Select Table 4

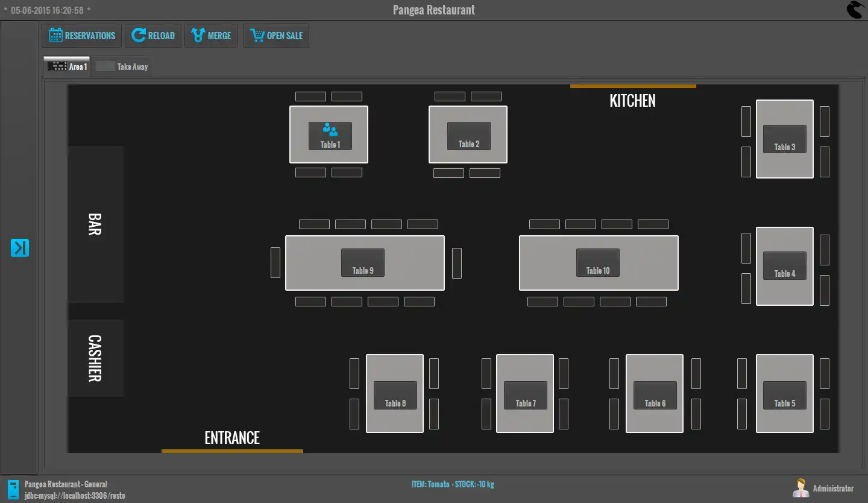(x=784, y=265)
